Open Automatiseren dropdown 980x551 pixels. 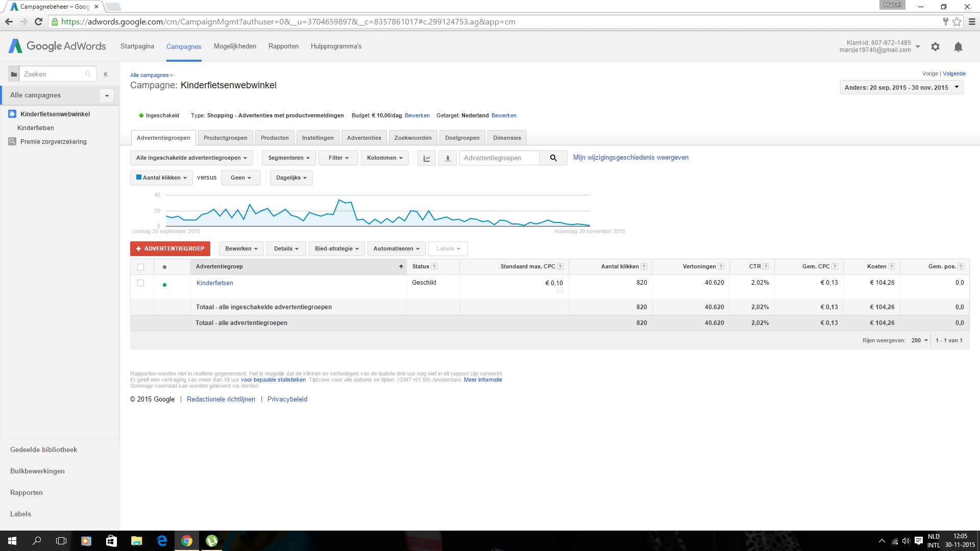(x=396, y=248)
